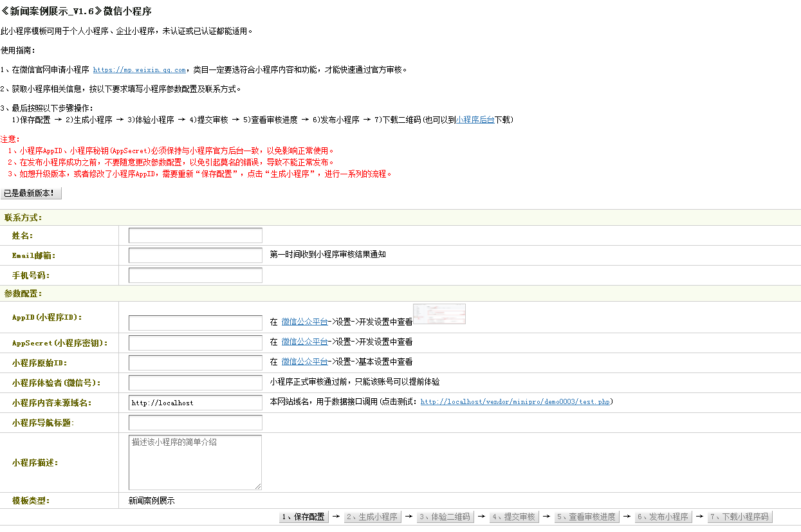Click the 2、生成小程序 button
Viewport: 801px width, 532px height.
click(x=372, y=517)
